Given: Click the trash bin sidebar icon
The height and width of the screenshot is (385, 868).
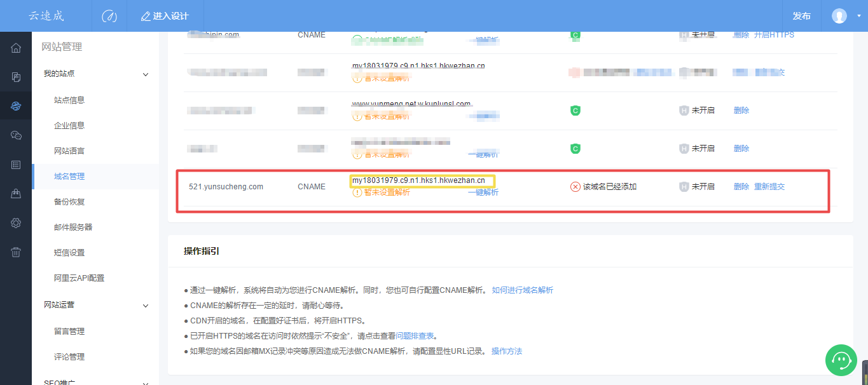Looking at the screenshot, I should pos(16,252).
